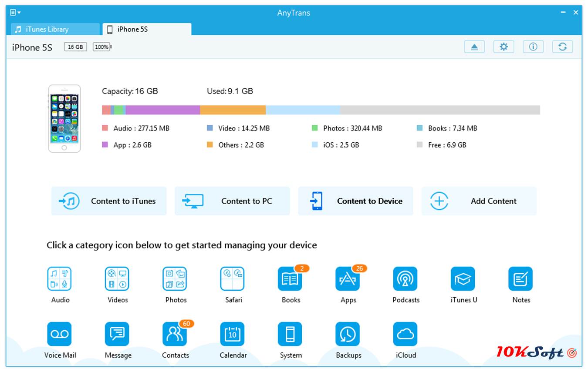
Task: Open the Voice Mail category
Action: (x=60, y=334)
